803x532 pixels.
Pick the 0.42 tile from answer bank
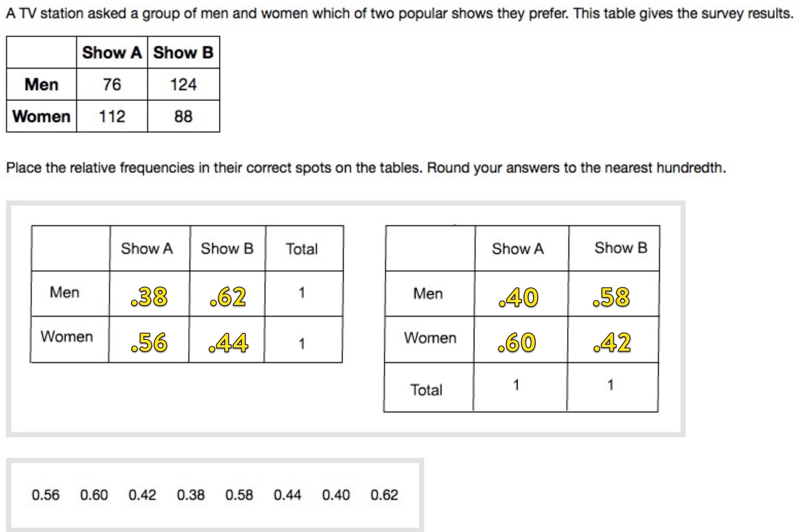(142, 495)
